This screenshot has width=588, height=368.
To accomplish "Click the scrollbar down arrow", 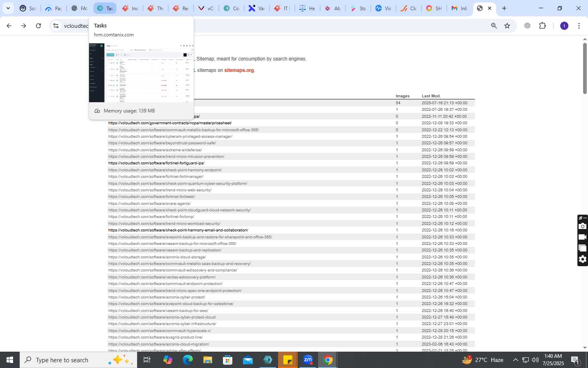I will 585,348.
